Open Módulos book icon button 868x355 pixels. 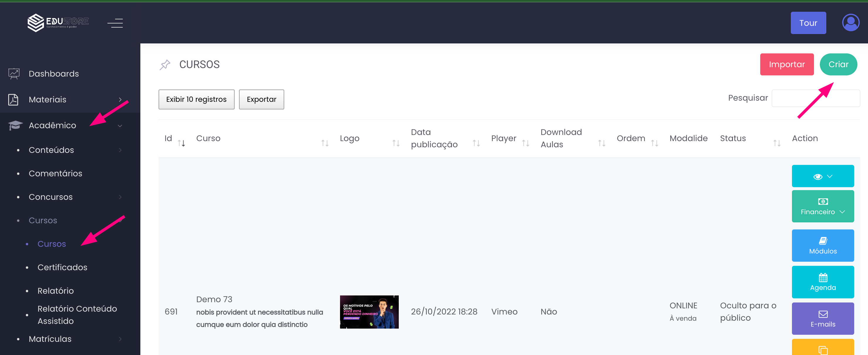(822, 245)
